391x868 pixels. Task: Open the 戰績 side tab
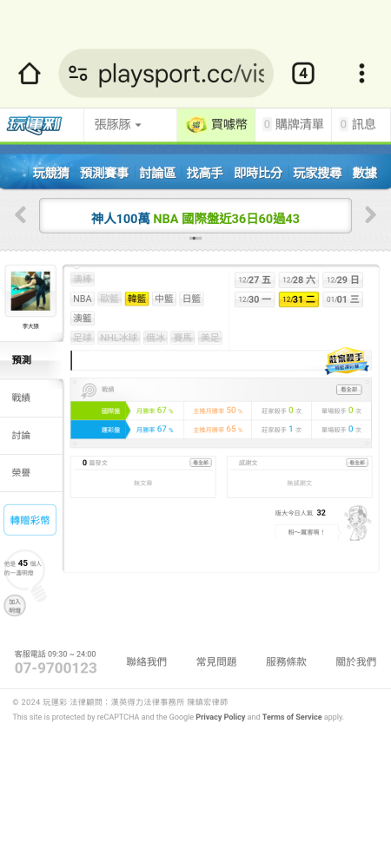pyautogui.click(x=31, y=398)
